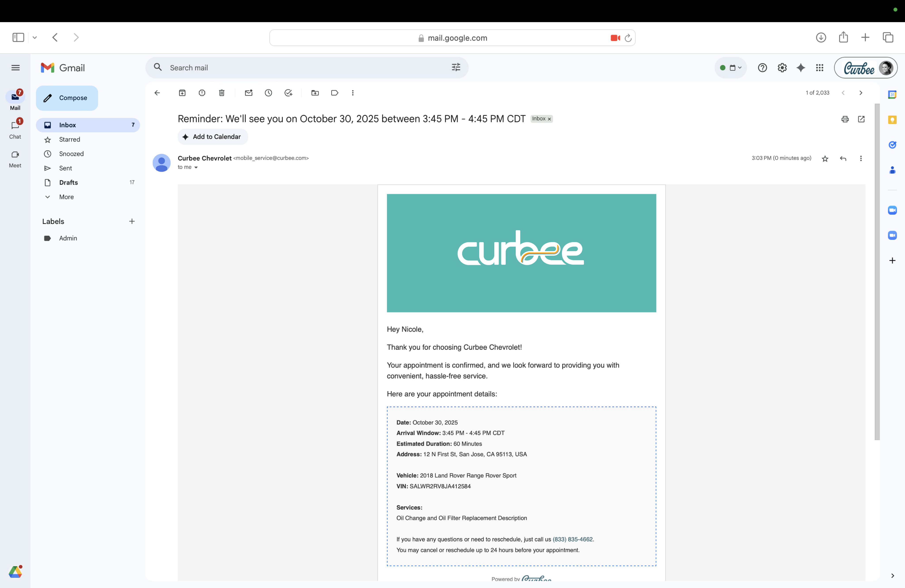Click the Add to Tasks icon
905x588 pixels.
click(288, 93)
